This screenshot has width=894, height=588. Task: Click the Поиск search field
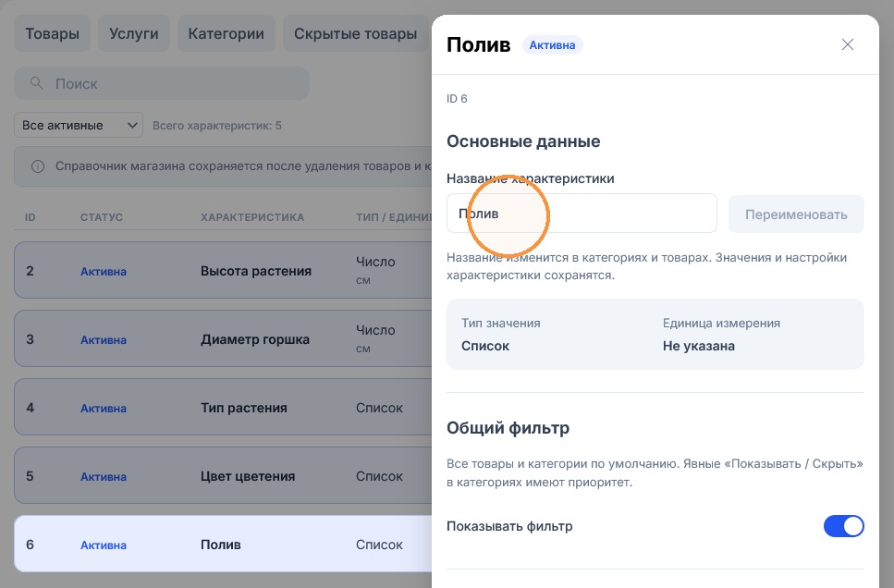[162, 83]
